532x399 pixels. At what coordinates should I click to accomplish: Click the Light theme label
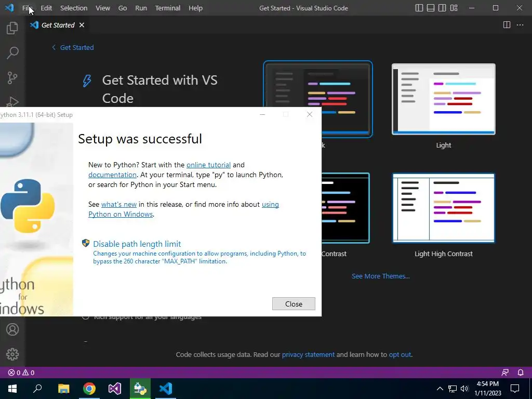click(444, 145)
